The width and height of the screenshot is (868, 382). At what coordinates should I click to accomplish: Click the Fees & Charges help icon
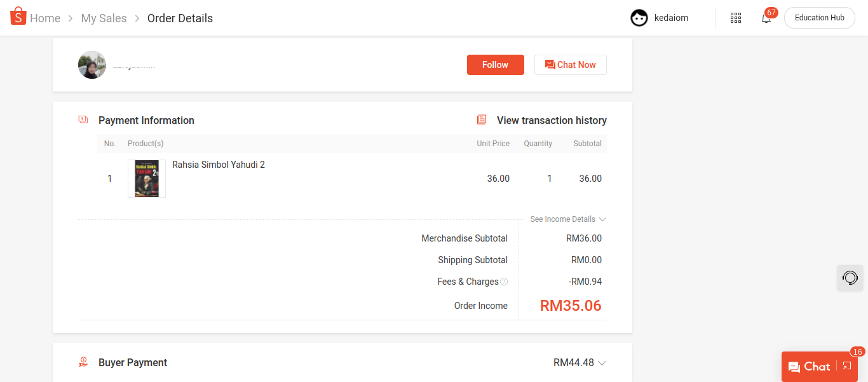pyautogui.click(x=504, y=282)
